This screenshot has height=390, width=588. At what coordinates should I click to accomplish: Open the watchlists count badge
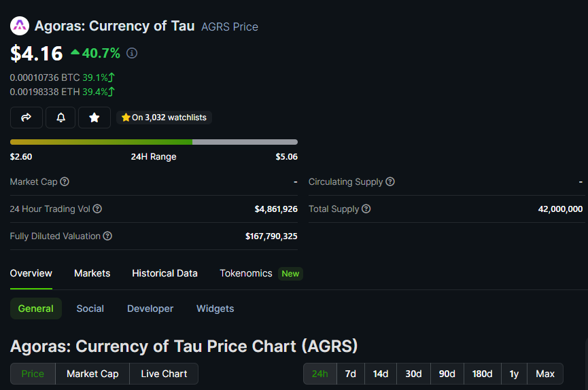(164, 118)
